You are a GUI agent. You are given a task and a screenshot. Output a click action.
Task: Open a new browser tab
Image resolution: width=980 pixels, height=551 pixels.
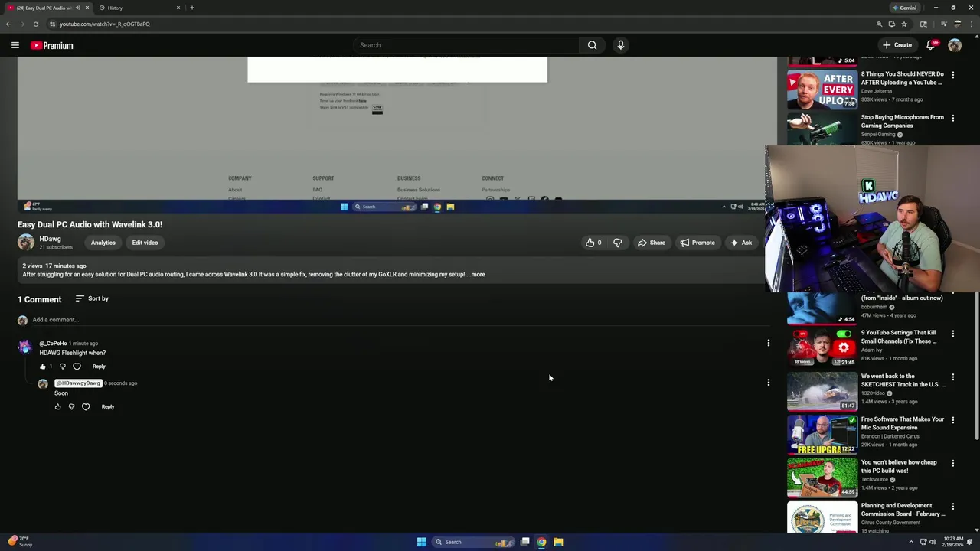tap(192, 8)
